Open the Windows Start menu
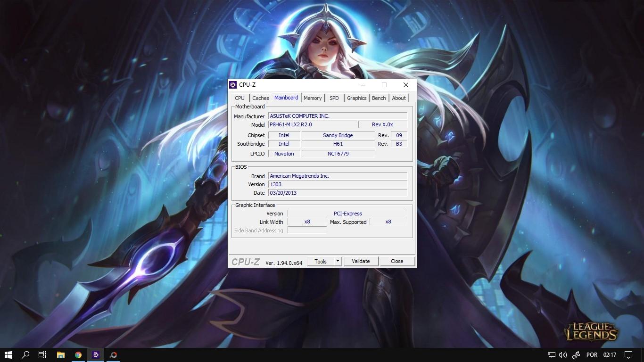Screen dimensions: 644x362 tap(8, 355)
